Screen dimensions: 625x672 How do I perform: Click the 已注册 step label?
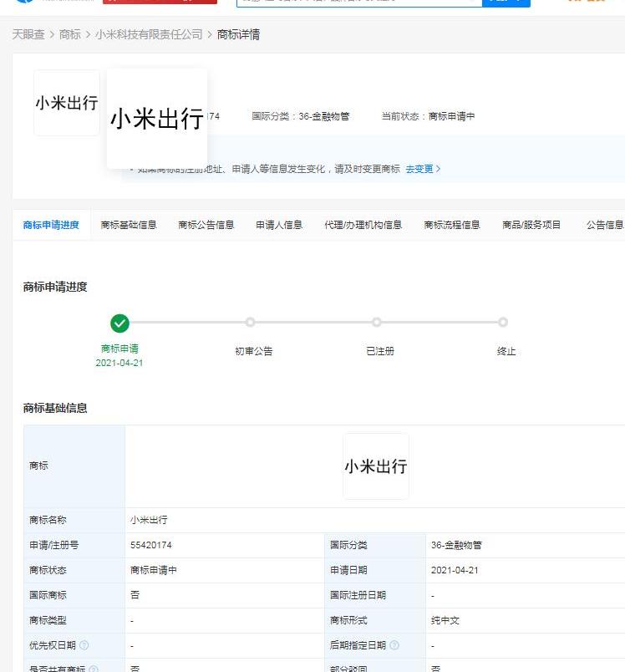(x=380, y=351)
